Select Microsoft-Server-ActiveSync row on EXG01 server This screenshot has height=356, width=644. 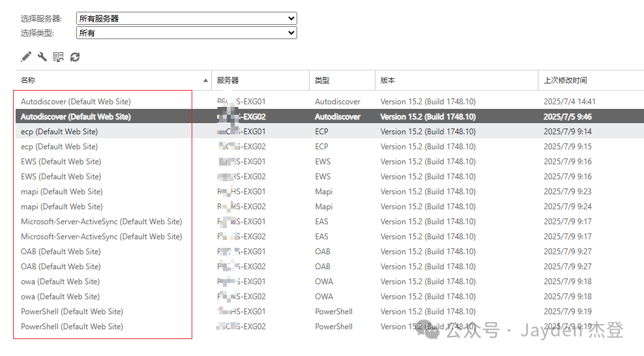pyautogui.click(x=101, y=222)
